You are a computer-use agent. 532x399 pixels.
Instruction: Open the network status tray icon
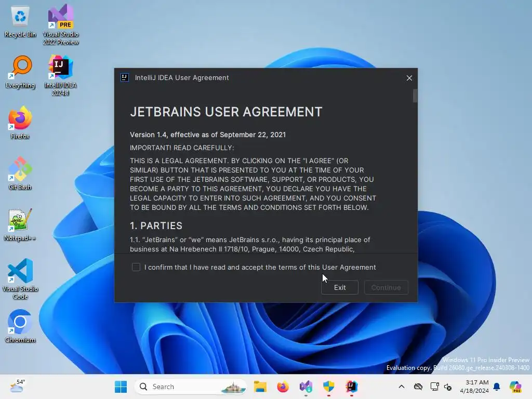click(x=434, y=387)
